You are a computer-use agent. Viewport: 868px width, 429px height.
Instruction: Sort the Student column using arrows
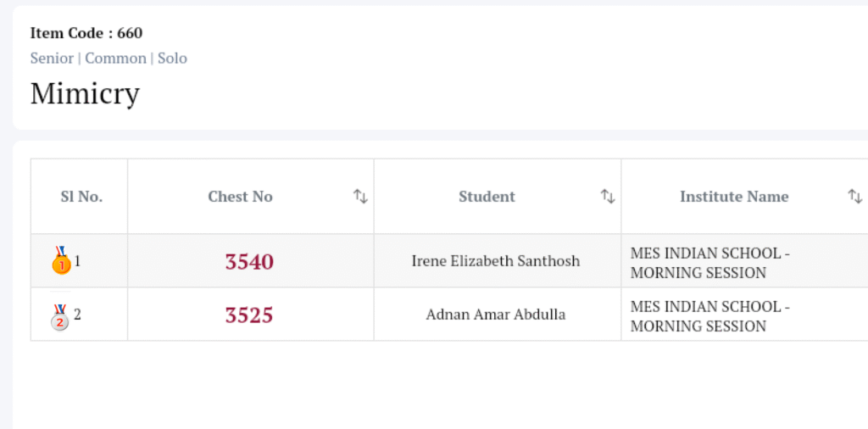(608, 197)
